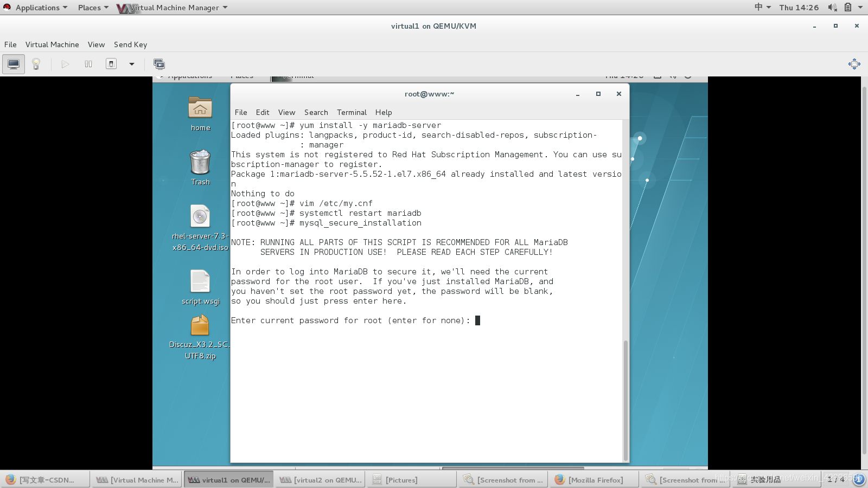Switch to virtual1 on QEMU taskbar entry
Viewport: 868px width, 488px height.
click(x=228, y=480)
